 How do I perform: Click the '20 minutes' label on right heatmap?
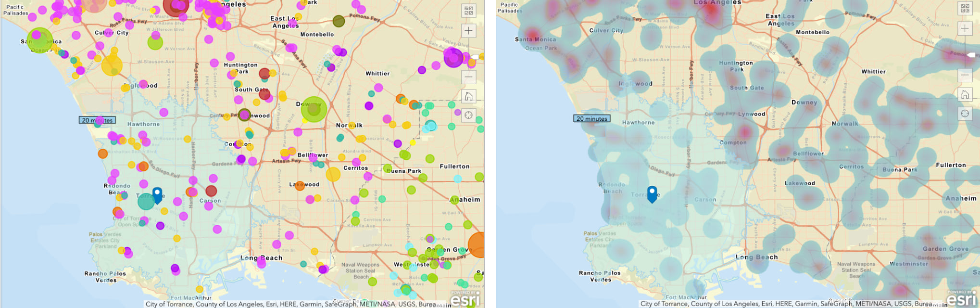tap(592, 118)
